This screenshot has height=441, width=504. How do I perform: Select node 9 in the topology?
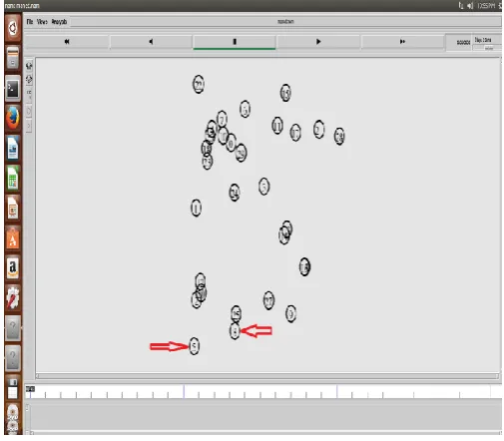click(290, 313)
